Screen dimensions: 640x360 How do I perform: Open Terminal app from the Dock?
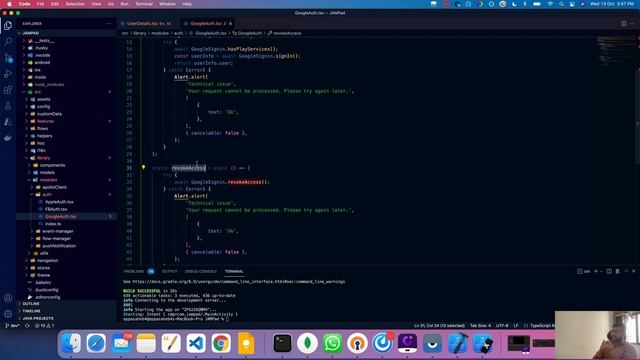pos(282,343)
